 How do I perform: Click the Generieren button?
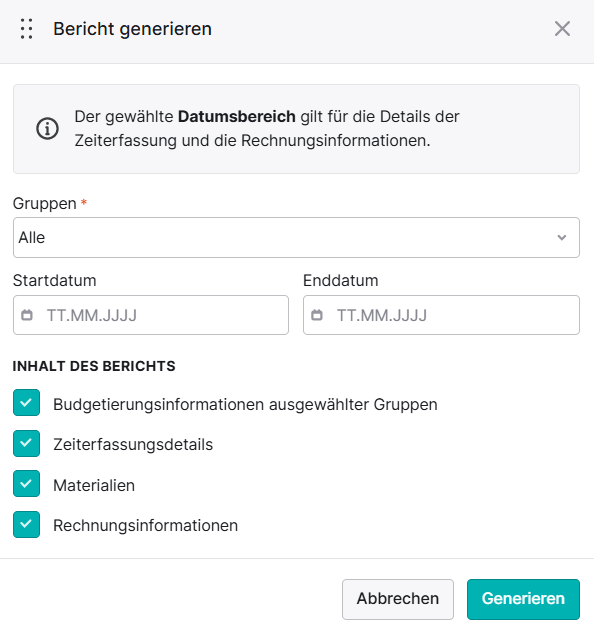(523, 599)
